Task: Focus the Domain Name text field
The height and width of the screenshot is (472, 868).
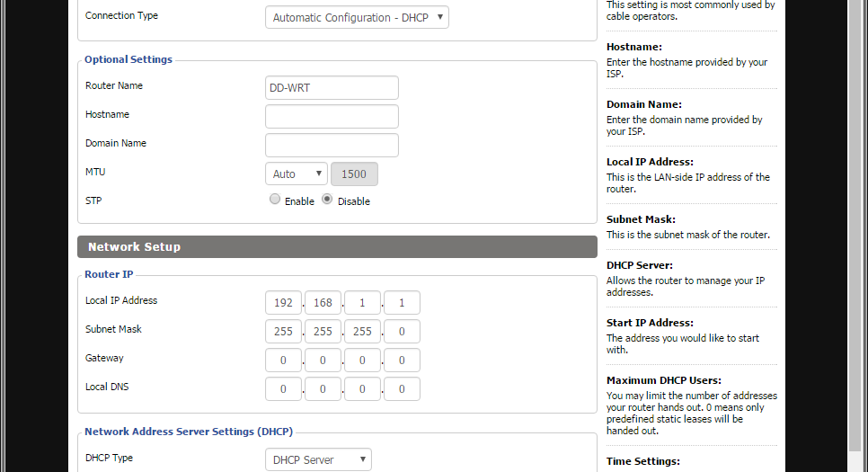Action: [x=332, y=146]
